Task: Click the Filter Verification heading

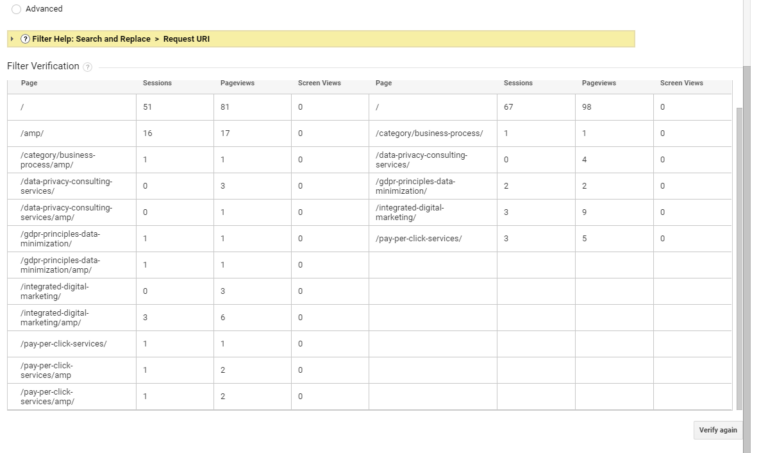Action: click(x=43, y=66)
